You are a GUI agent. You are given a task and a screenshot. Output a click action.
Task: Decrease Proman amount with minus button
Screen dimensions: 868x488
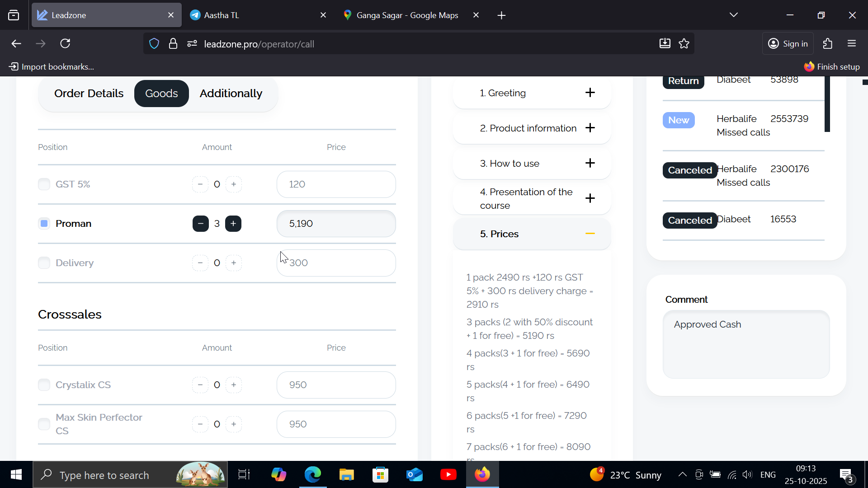[x=200, y=224]
